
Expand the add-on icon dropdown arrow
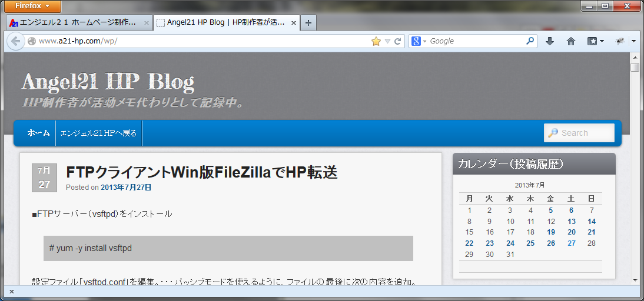point(633,41)
